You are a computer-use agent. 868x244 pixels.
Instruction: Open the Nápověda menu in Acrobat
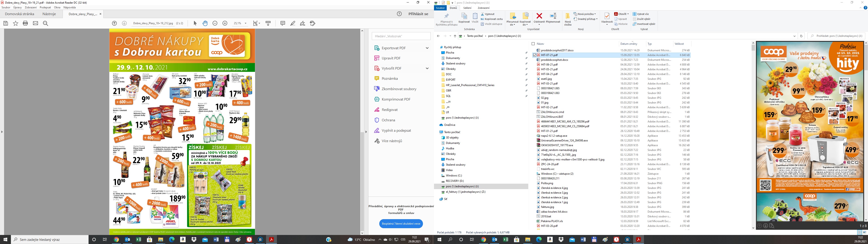69,7
